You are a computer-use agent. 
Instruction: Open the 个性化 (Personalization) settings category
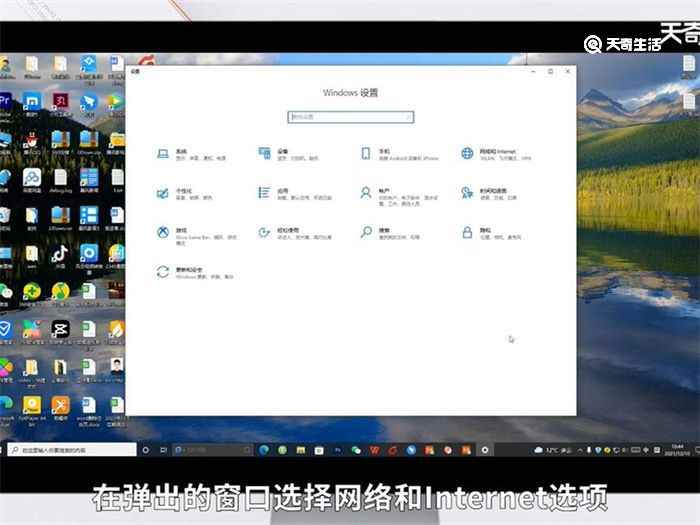point(184,194)
